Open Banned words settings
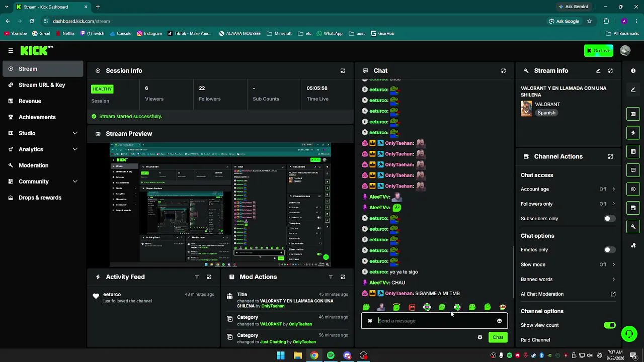 click(x=568, y=279)
